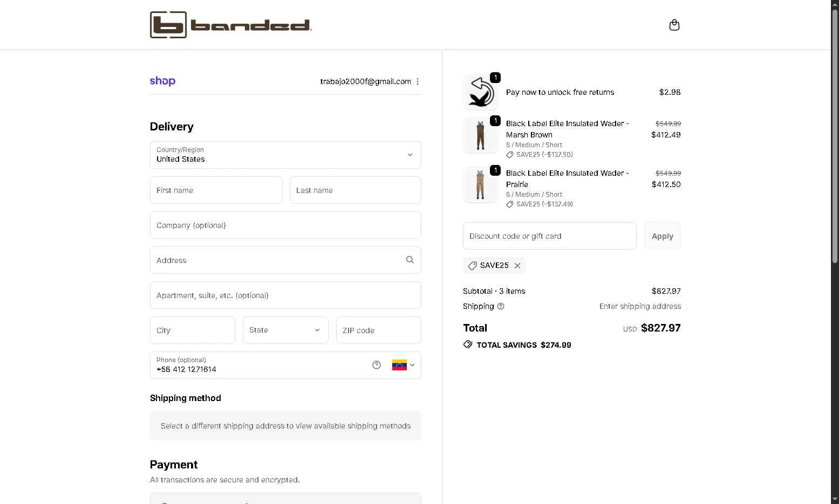Click the ZIP code field
839x504 pixels.
click(379, 330)
